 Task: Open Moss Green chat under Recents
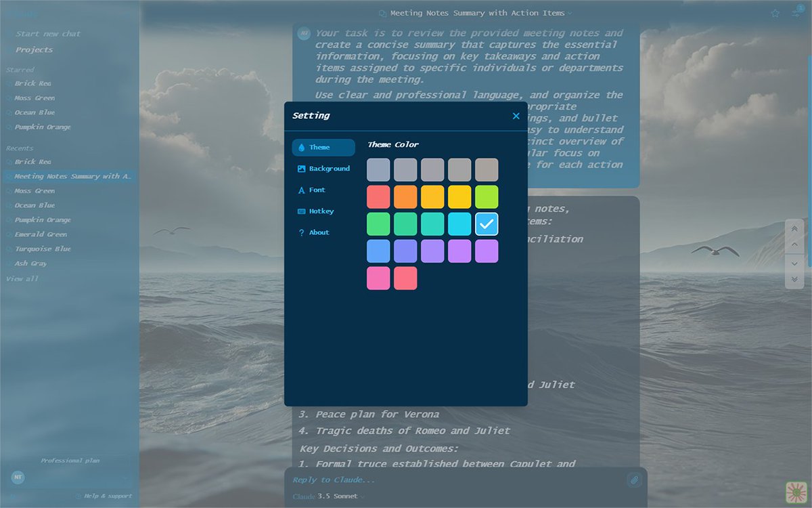point(35,191)
